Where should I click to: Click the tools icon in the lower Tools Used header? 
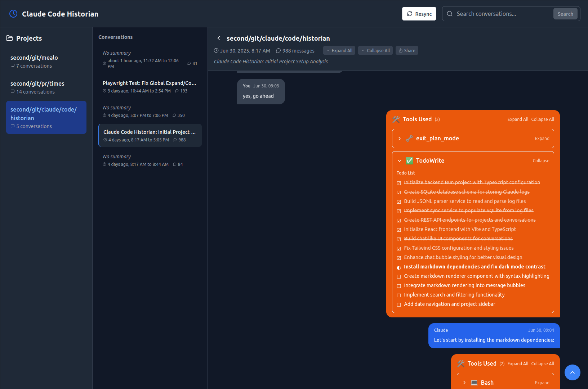click(461, 363)
